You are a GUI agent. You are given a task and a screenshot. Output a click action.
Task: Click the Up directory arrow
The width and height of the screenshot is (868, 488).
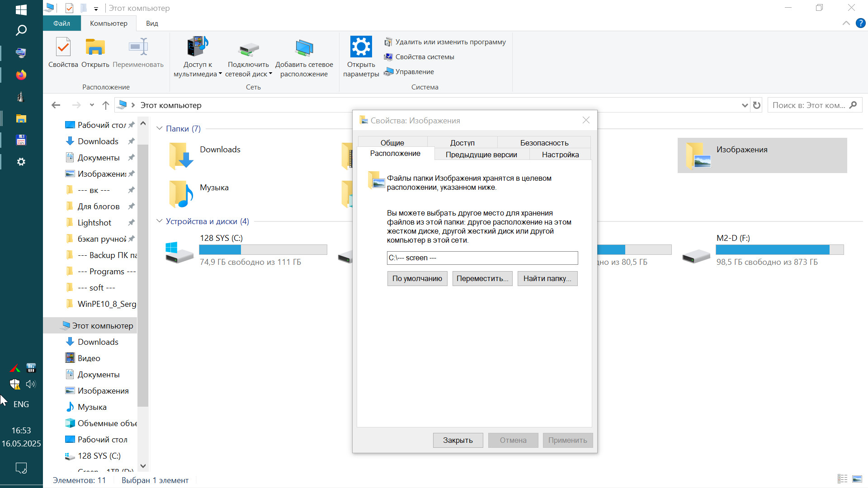tap(106, 105)
